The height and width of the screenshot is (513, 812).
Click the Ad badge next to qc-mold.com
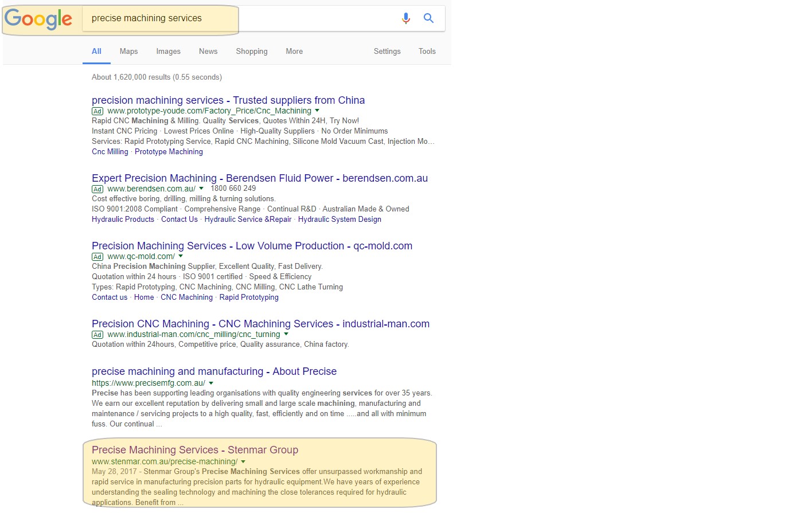tap(97, 257)
